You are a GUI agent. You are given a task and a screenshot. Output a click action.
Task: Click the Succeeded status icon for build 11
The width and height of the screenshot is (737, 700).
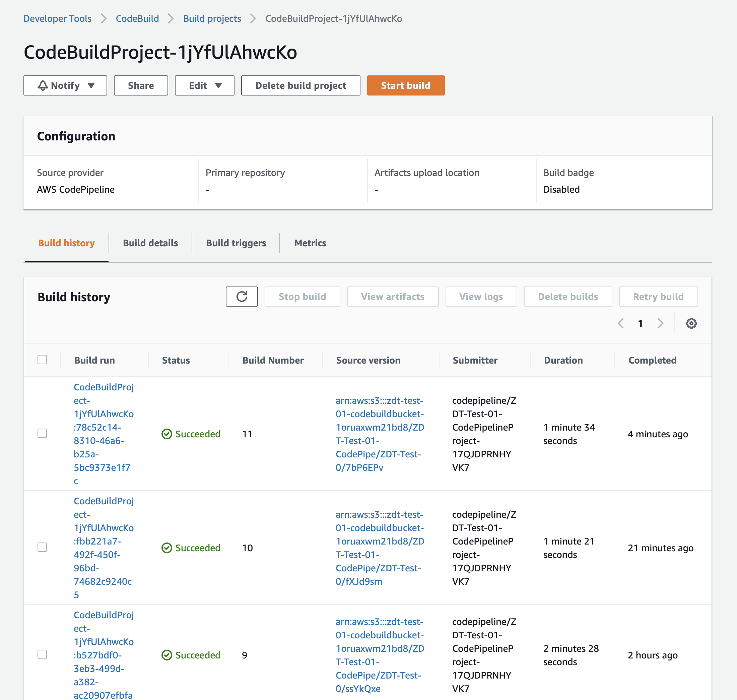coord(167,434)
